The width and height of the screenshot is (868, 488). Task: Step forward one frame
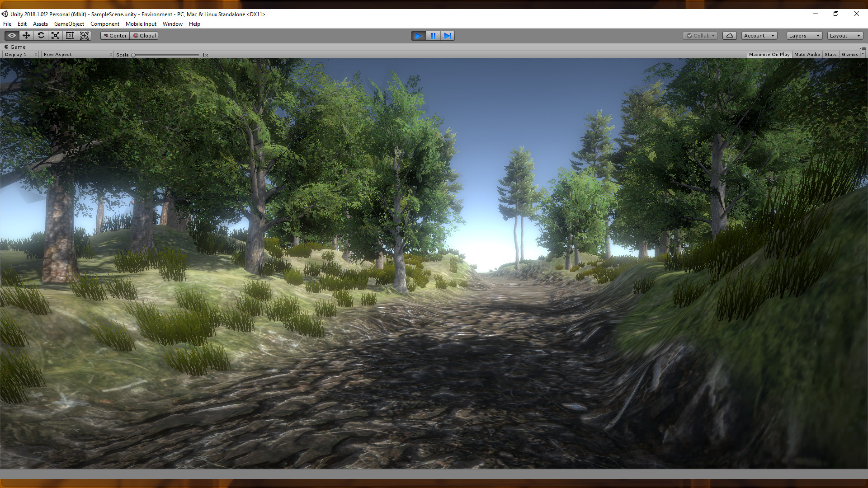point(448,36)
